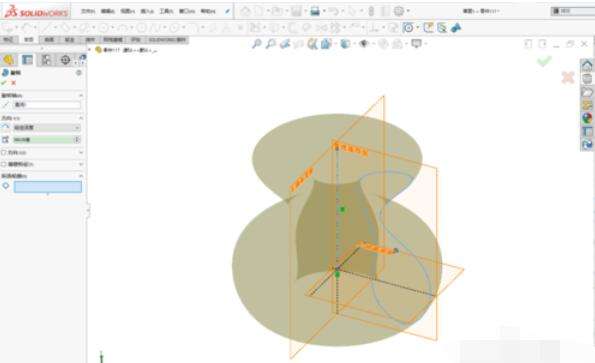595x363 pixels.
Task: Open the View Settings monitor icon
Action: (x=416, y=44)
